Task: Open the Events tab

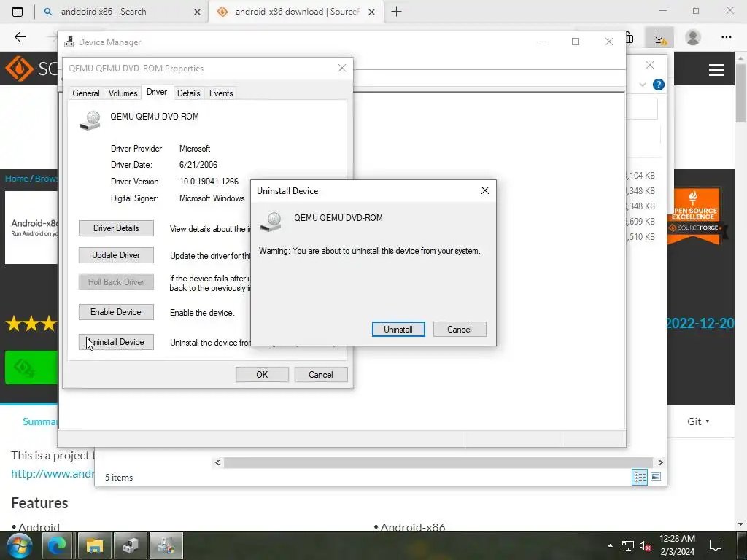Action: 221,93
